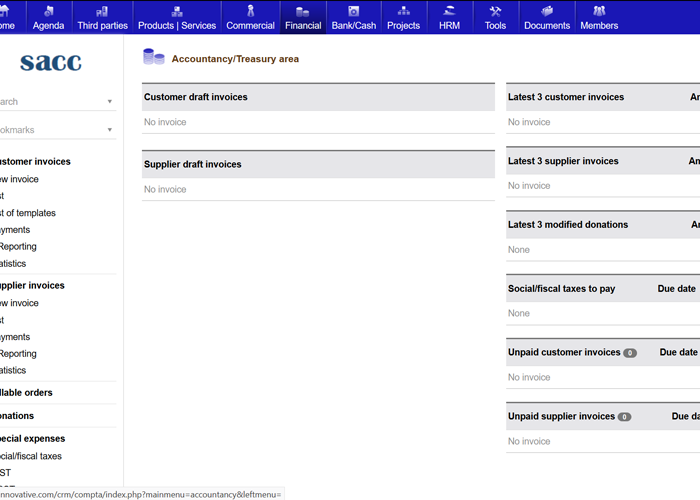This screenshot has width=700, height=500.
Task: Expand the bookmarks dropdown arrow
Action: [110, 130]
